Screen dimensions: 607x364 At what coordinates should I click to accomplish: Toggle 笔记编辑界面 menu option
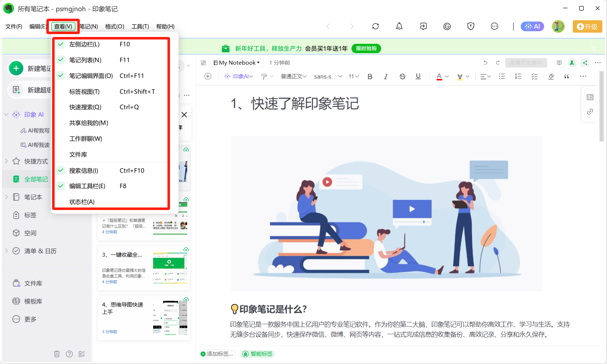tap(111, 76)
